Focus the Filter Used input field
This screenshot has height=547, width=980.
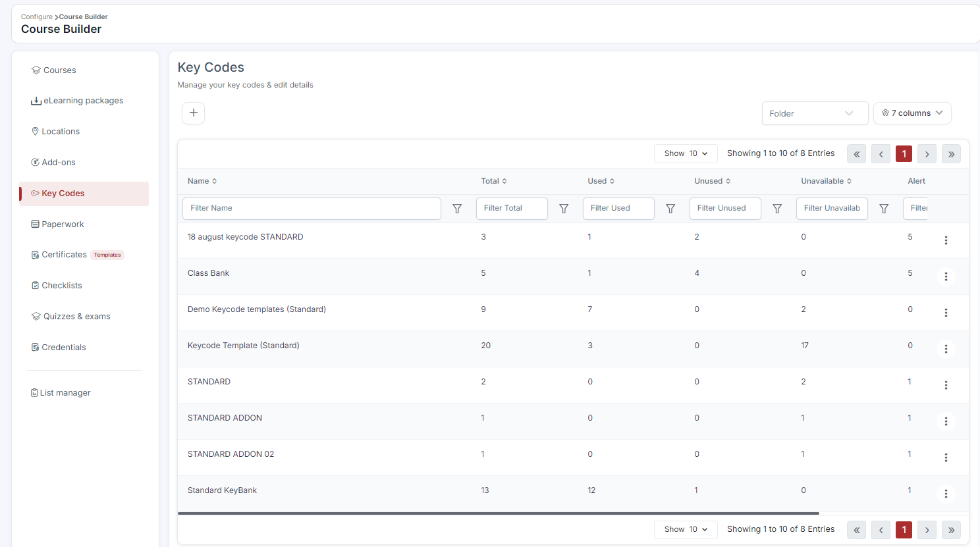[618, 209]
